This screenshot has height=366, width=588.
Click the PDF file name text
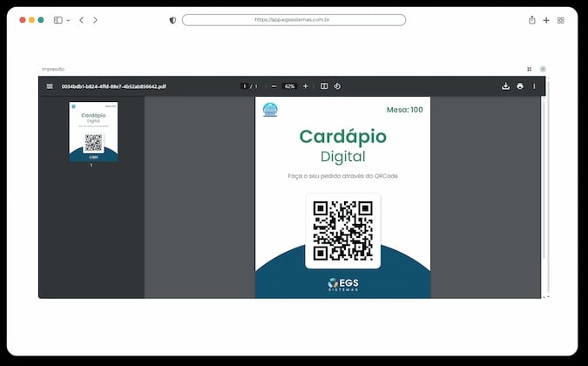tap(113, 86)
